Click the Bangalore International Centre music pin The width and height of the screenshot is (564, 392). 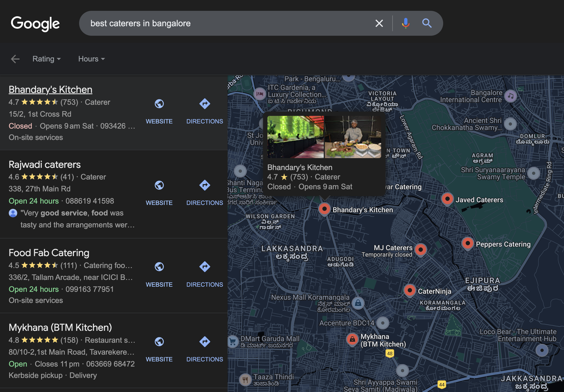click(x=511, y=96)
